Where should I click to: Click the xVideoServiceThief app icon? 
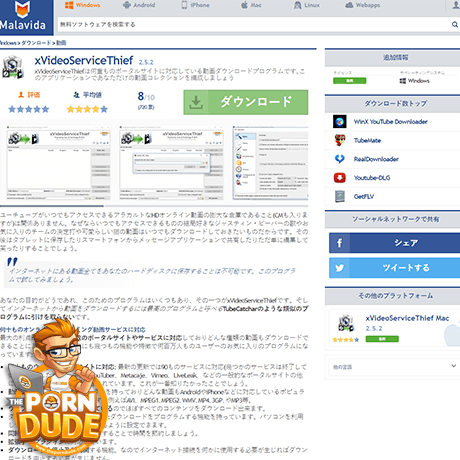point(13,67)
